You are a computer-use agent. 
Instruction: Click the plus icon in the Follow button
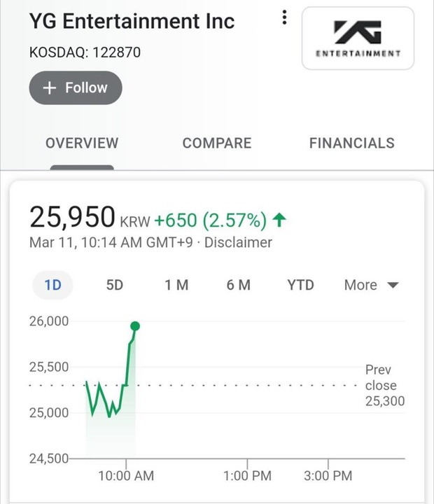point(50,88)
